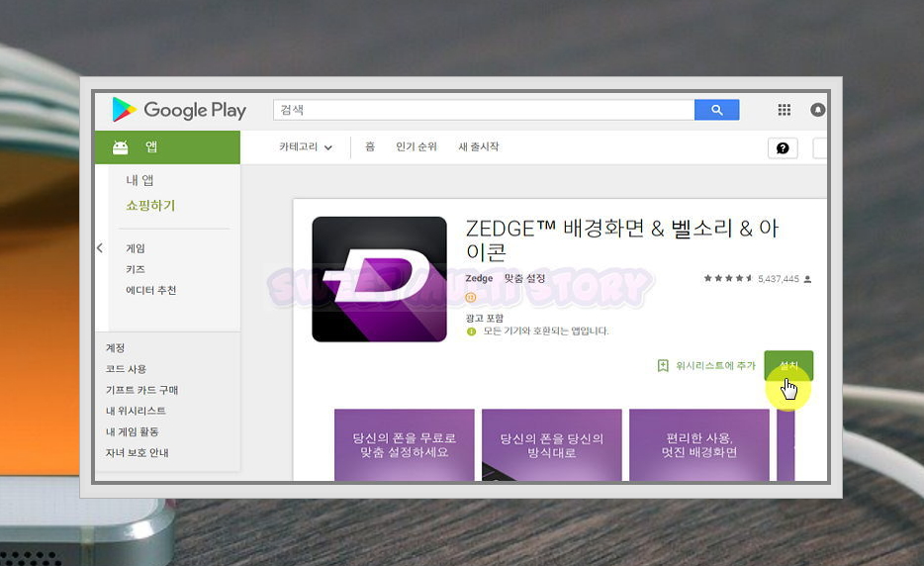Click the ZEDGE app icon image
Image resolution: width=924 pixels, height=566 pixels.
[380, 279]
